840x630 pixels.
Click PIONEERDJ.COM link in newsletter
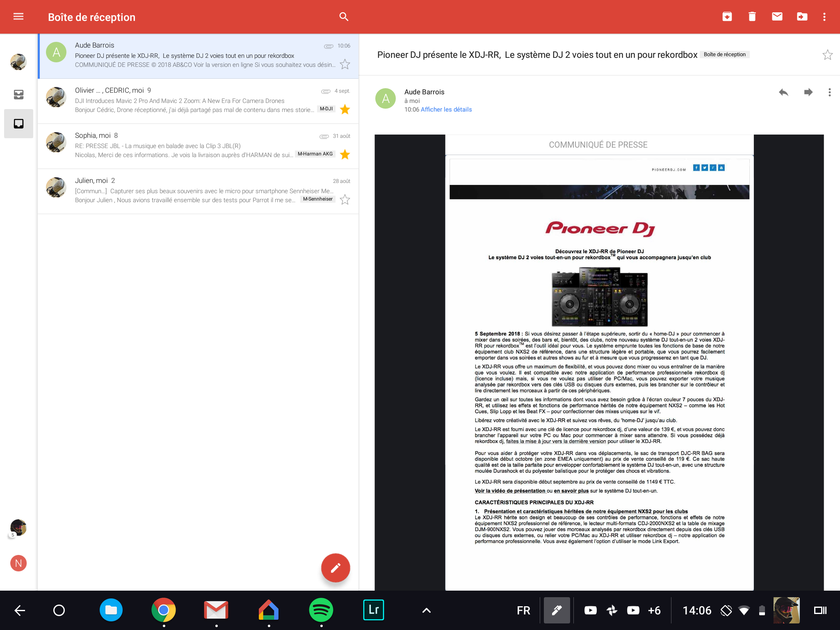tap(669, 169)
